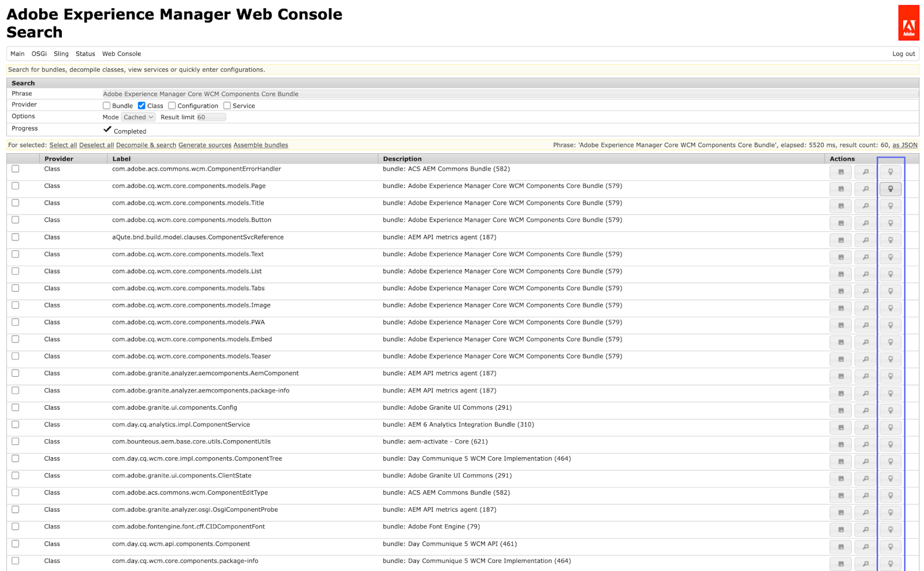Image resolution: width=924 pixels, height=571 pixels.
Task: Click 'bundle: AEM 6 Analytics Integration Bundle (310)'
Action: tap(459, 424)
